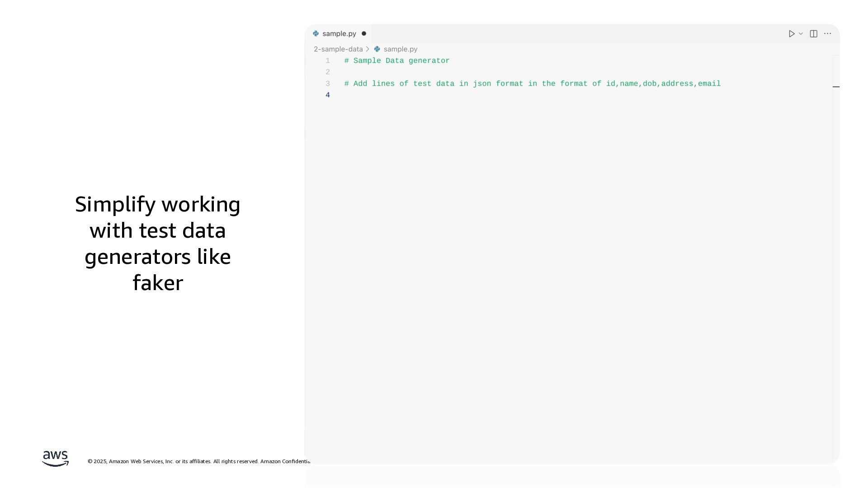Click line number 1 in the gutter
This screenshot has height=488, width=868.
[328, 61]
